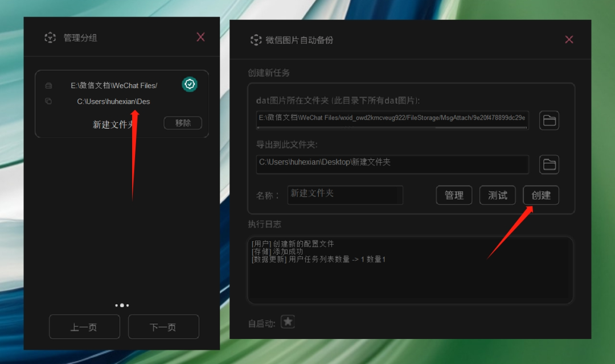Click the 执行日志 section label

(265, 224)
